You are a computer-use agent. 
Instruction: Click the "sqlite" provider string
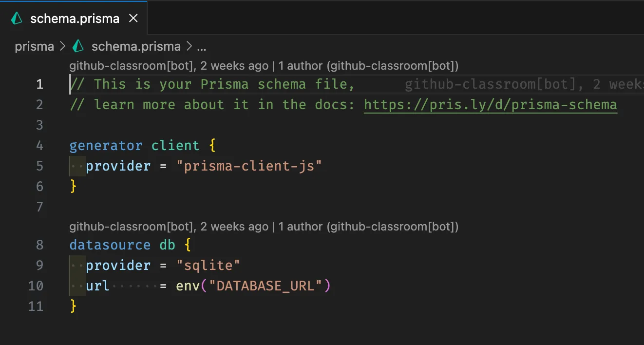(208, 266)
